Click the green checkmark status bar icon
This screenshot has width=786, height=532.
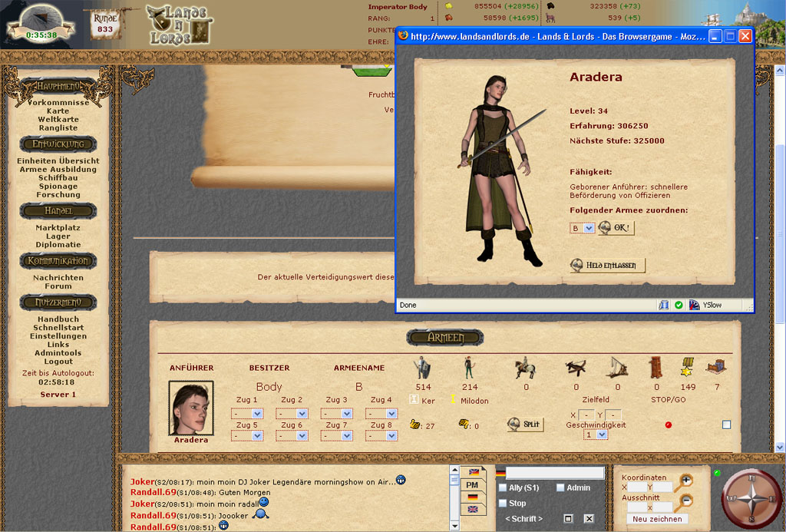pyautogui.click(x=679, y=305)
